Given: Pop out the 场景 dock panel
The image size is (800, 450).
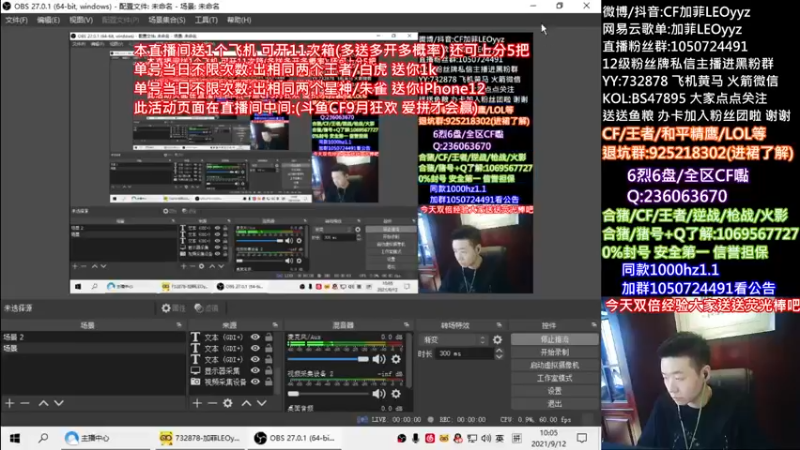Looking at the screenshot, I should tap(179, 324).
